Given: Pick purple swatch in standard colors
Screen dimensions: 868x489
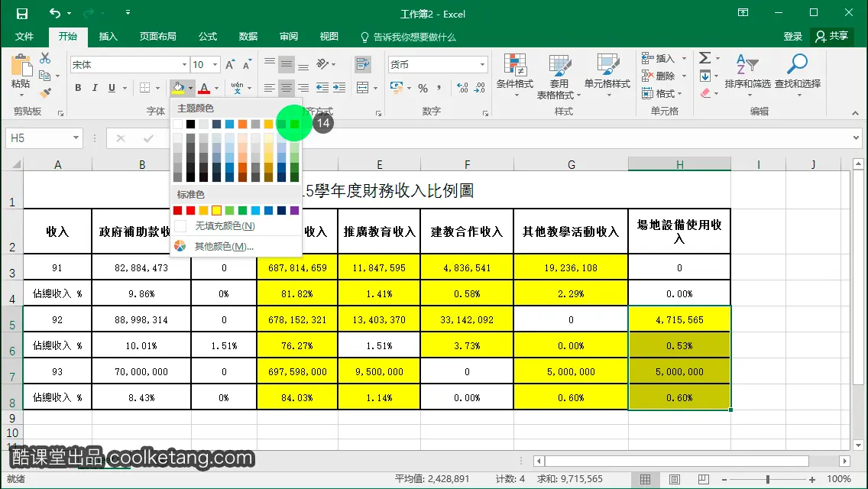Looking at the screenshot, I should (294, 210).
